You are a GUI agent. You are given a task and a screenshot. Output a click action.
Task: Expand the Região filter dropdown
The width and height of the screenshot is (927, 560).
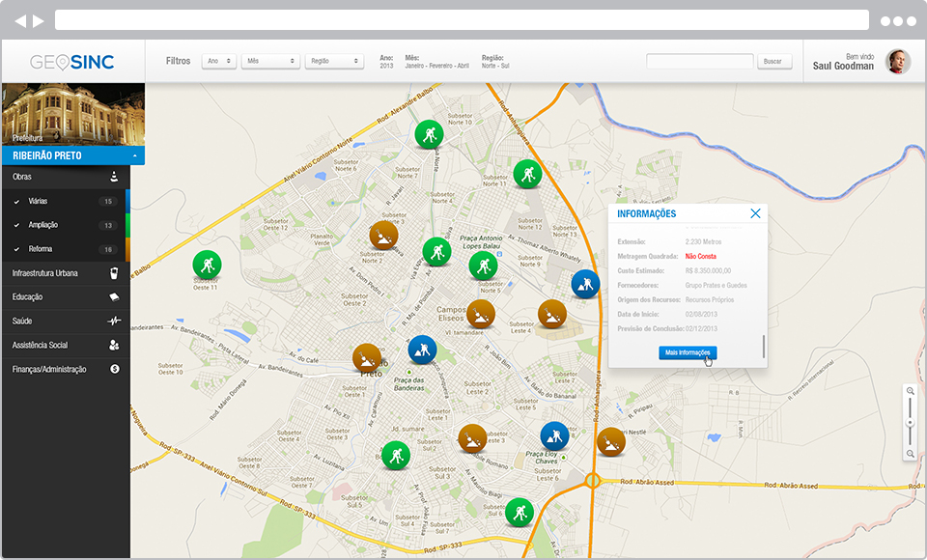point(335,61)
